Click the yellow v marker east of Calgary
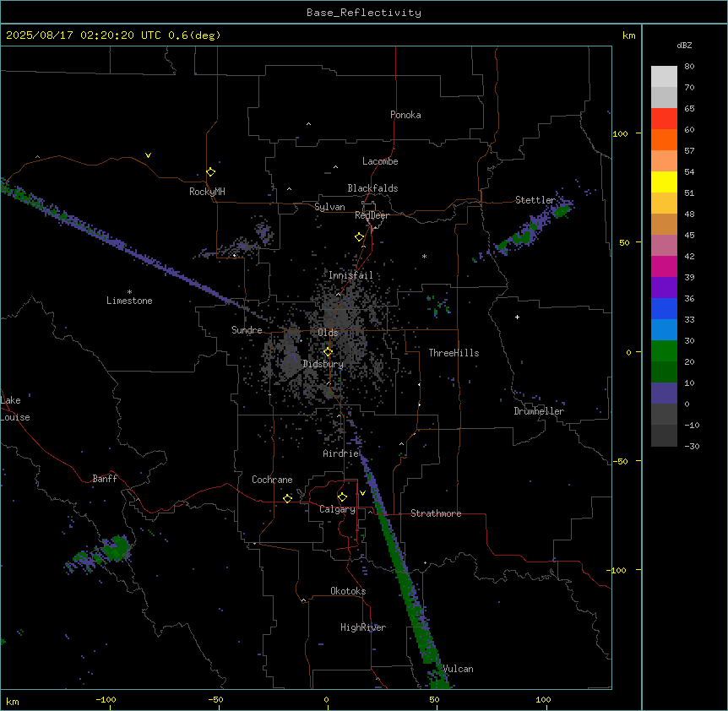This screenshot has height=711, width=728. [x=362, y=493]
